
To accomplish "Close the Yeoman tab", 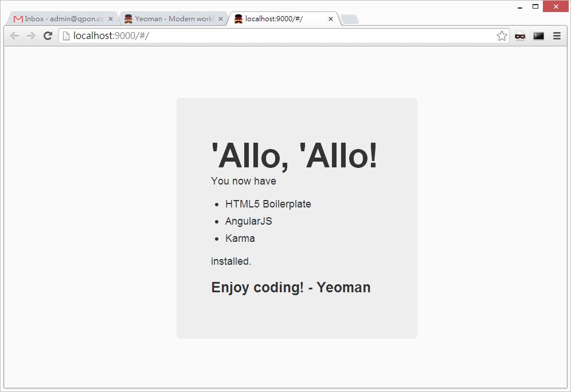I will (221, 19).
